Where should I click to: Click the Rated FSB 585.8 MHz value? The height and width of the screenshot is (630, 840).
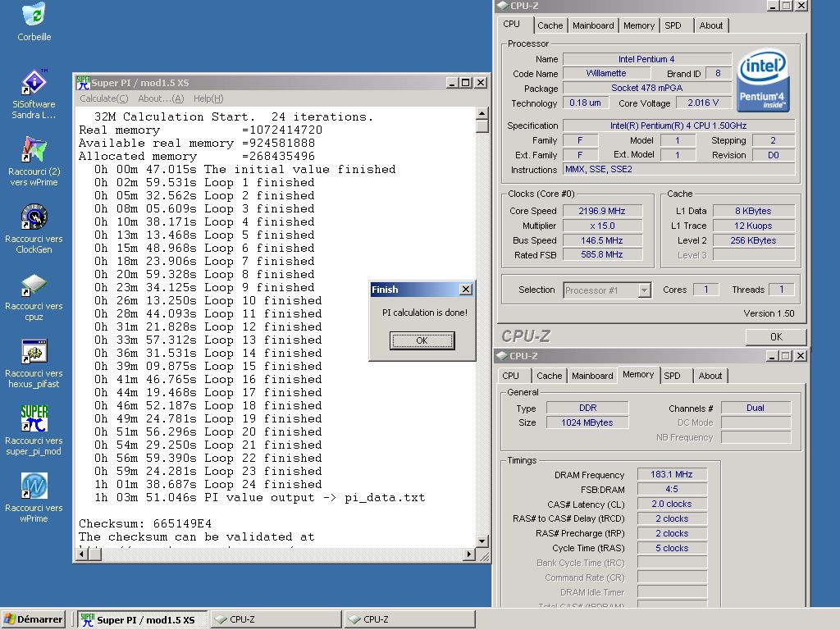602,255
